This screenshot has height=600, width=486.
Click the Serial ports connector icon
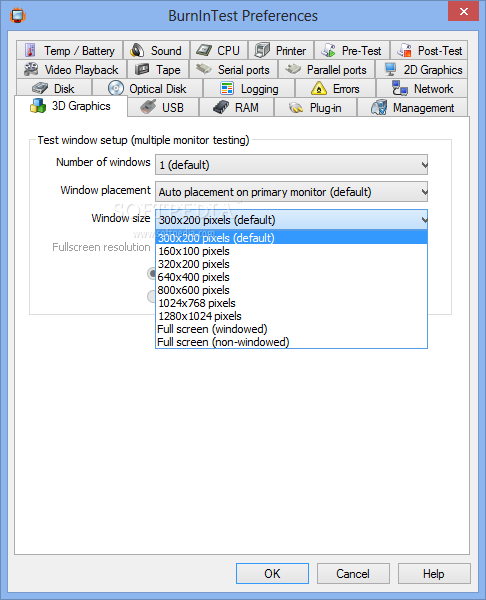pyautogui.click(x=204, y=69)
